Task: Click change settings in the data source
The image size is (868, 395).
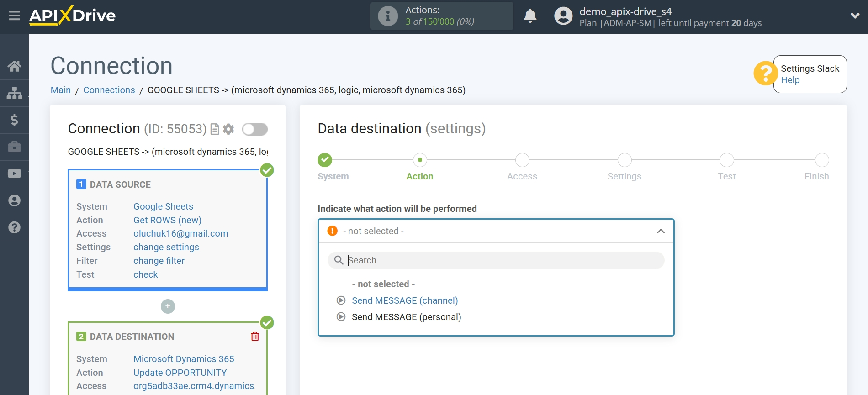Action: coord(166,247)
